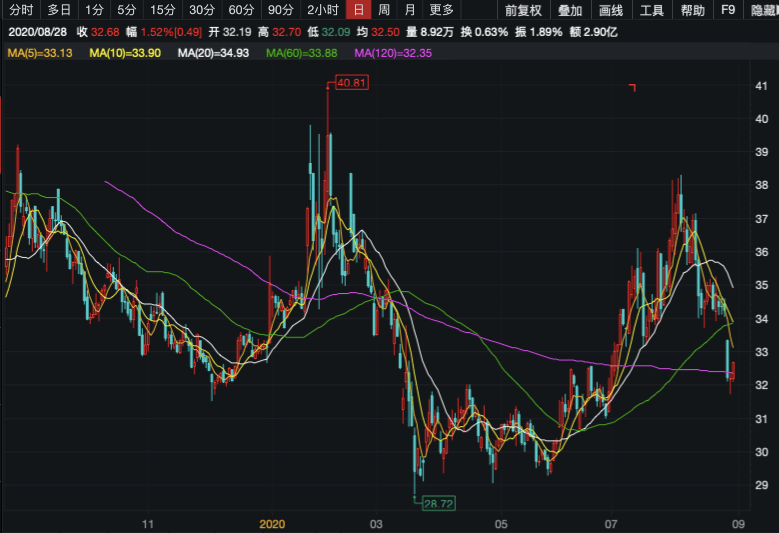Open the 前复权 price adjustment dropdown
This screenshot has height=533, width=779.
click(x=523, y=11)
